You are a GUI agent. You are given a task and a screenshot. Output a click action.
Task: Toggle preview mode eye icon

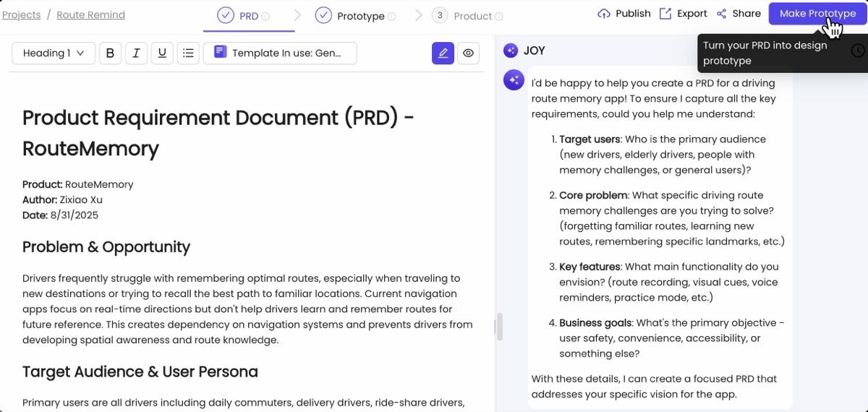(469, 53)
